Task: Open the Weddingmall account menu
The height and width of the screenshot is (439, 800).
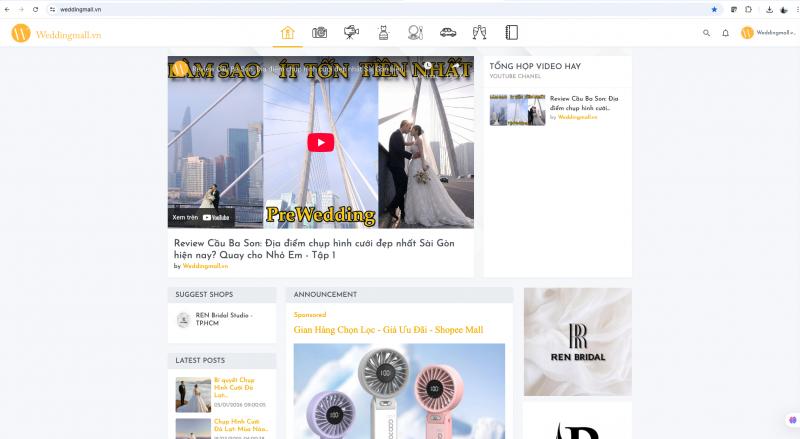Action: pos(767,33)
